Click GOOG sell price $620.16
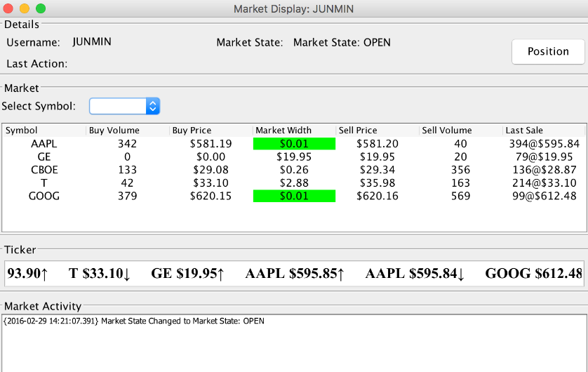 tap(377, 196)
